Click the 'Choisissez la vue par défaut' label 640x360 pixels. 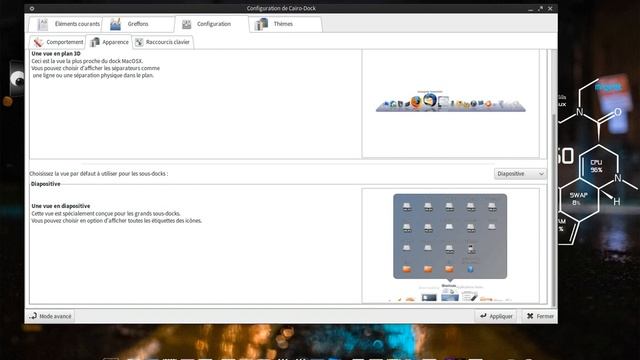pos(98,174)
